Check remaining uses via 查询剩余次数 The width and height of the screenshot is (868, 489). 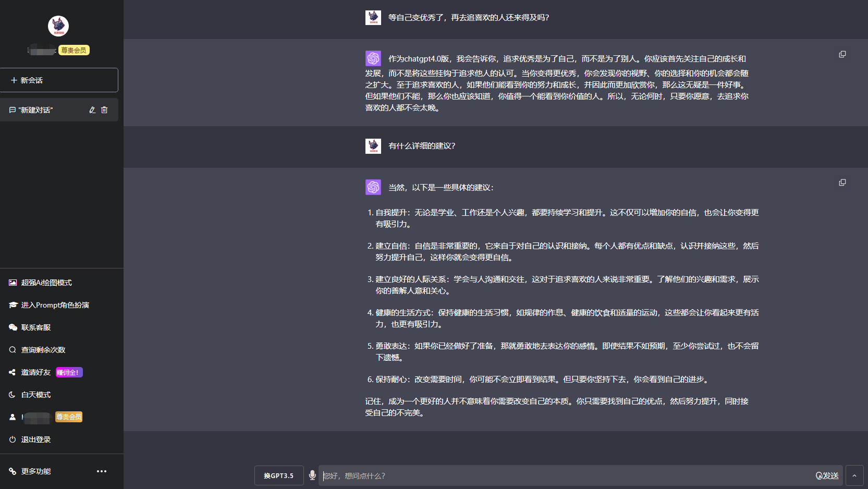click(x=43, y=350)
